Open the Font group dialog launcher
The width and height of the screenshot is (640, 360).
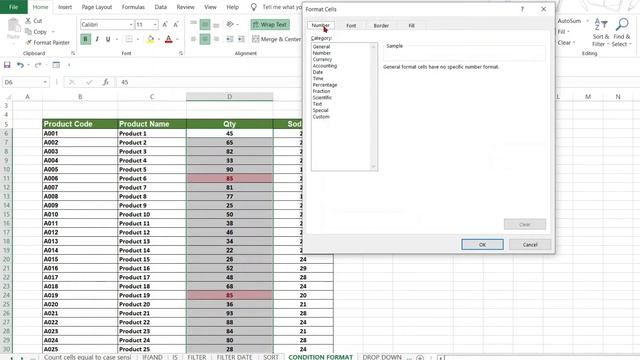[x=181, y=53]
